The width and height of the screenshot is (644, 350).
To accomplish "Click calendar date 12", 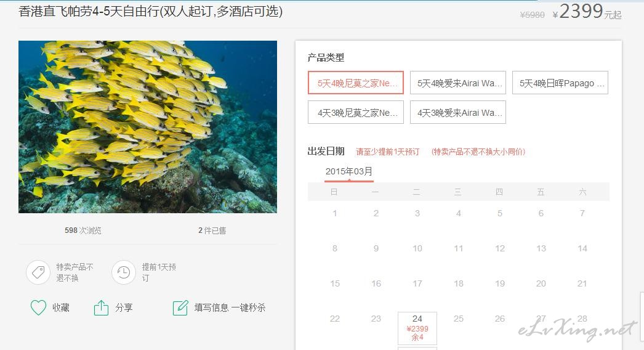I will pyautogui.click(x=500, y=248).
